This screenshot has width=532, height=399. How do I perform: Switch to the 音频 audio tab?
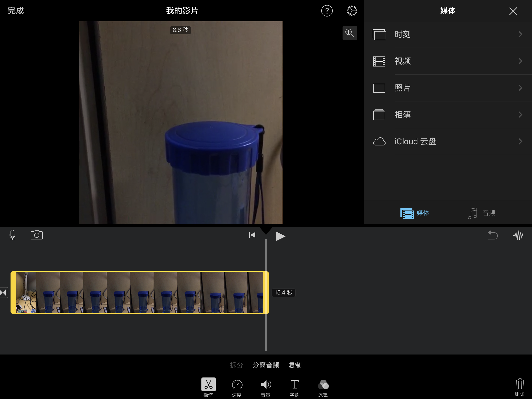pyautogui.click(x=482, y=213)
